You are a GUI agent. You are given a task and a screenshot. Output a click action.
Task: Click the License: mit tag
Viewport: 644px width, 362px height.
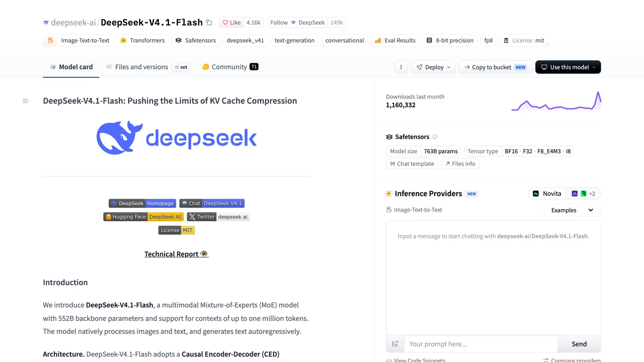point(524,40)
